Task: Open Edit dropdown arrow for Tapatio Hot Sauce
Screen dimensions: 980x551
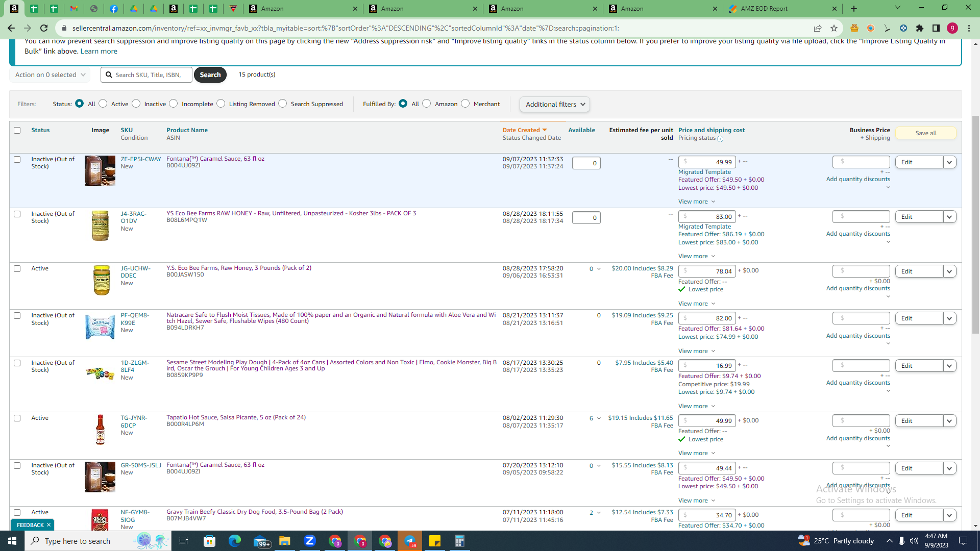Action: tap(949, 421)
